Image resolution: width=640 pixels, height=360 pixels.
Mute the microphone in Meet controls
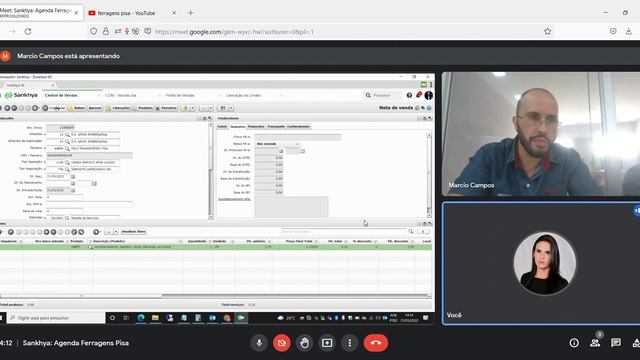click(x=259, y=343)
